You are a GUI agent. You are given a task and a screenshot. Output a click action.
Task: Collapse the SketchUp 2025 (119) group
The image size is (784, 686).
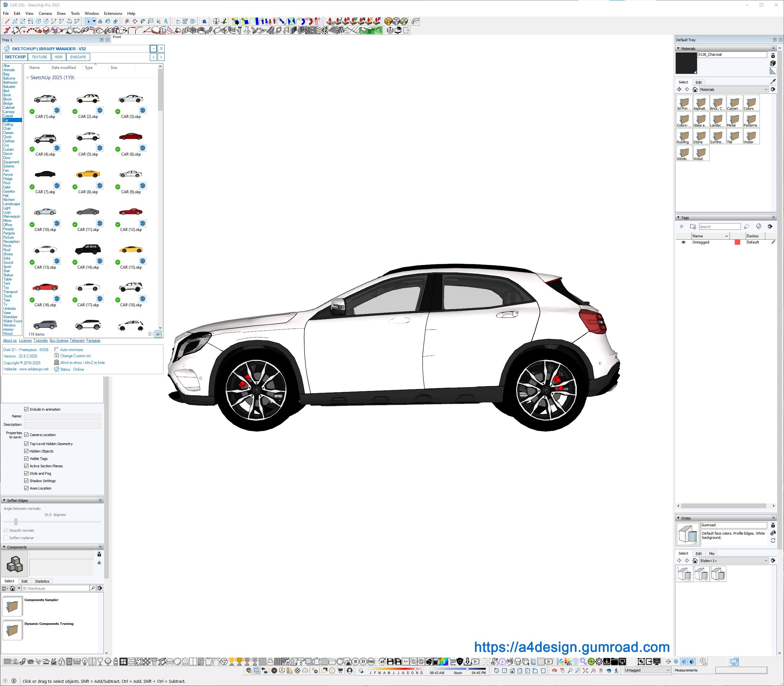27,78
